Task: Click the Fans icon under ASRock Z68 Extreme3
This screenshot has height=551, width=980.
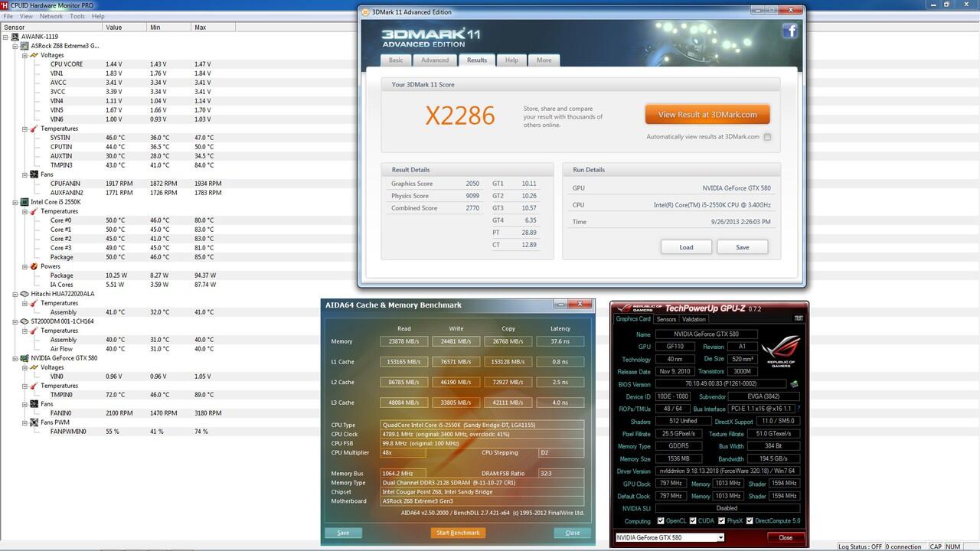Action: 34,174
